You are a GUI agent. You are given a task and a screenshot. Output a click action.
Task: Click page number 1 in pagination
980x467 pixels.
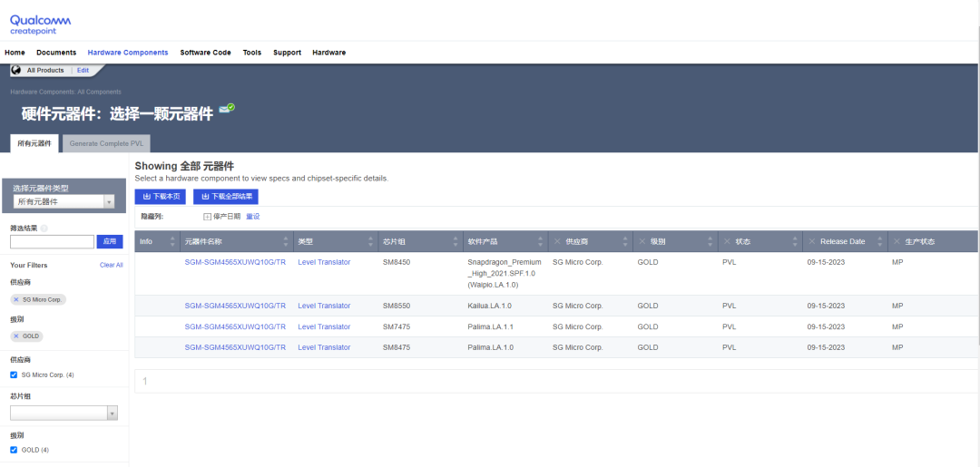145,381
